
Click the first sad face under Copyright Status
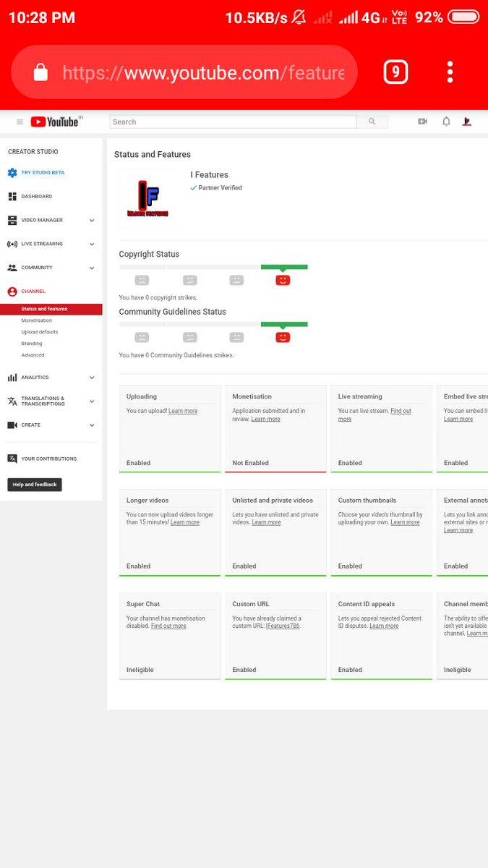coord(142,280)
